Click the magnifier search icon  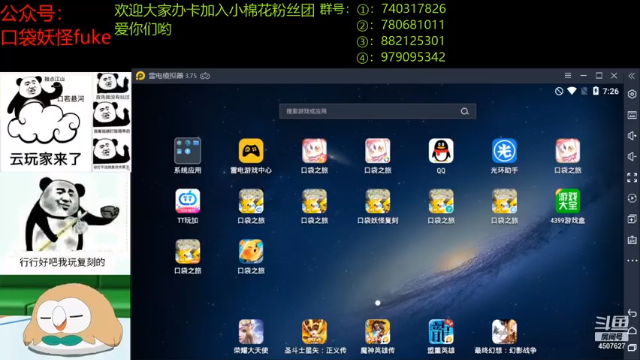[464, 111]
